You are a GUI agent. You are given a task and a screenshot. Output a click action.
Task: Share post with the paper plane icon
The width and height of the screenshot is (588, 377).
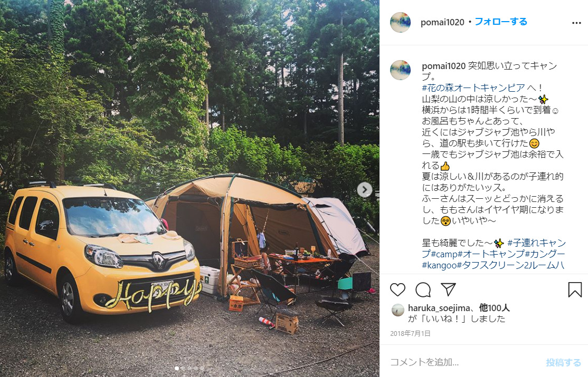448,289
